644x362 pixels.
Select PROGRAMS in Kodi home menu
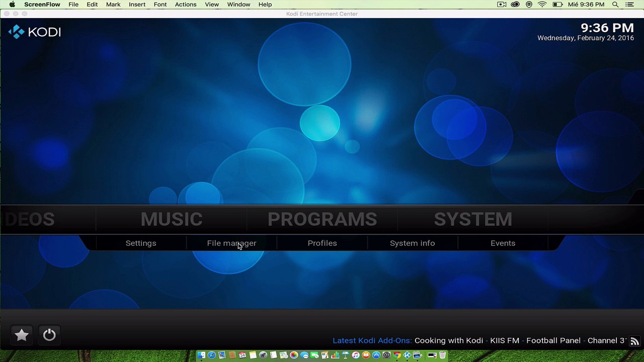[322, 219]
